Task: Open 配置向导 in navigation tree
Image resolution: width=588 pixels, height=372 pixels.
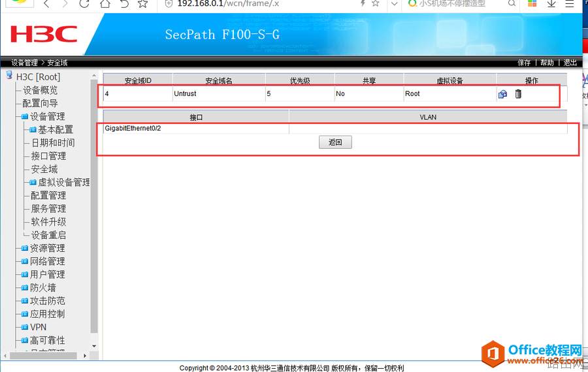Action: click(40, 103)
